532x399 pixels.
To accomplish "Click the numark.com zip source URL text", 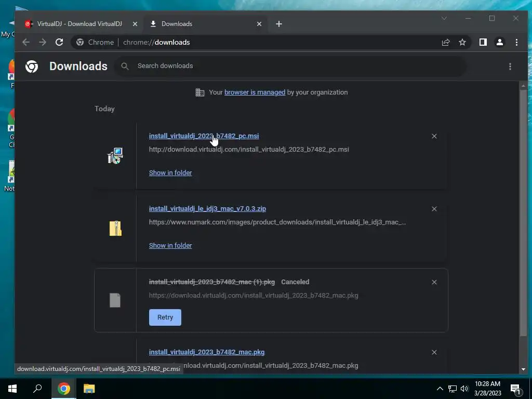I will pyautogui.click(x=277, y=222).
